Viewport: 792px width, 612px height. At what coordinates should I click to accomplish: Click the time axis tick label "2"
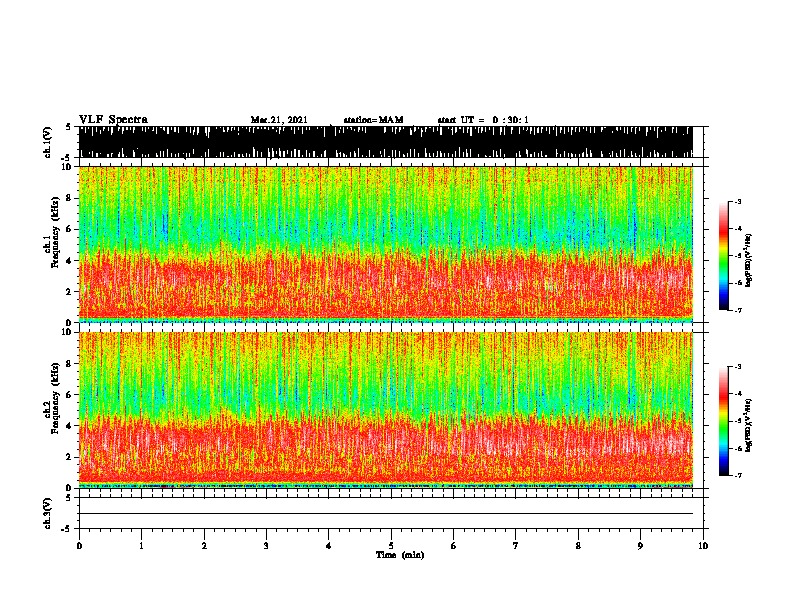click(204, 546)
